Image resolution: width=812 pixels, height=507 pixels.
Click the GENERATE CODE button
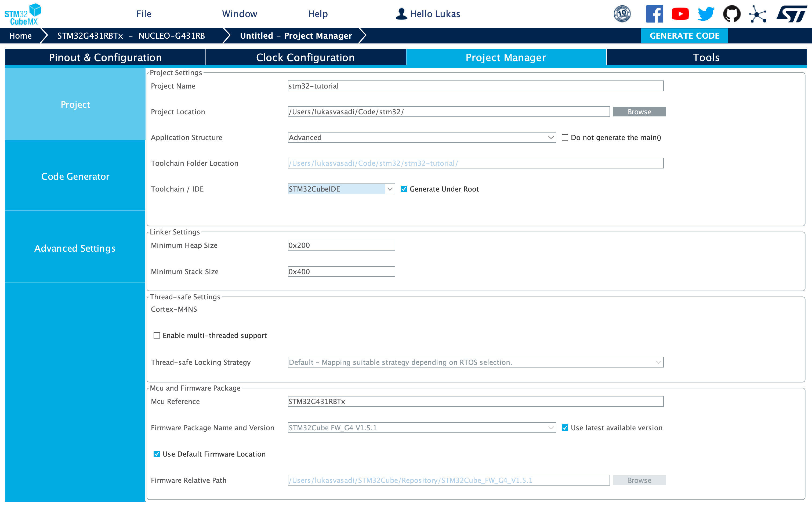point(684,35)
